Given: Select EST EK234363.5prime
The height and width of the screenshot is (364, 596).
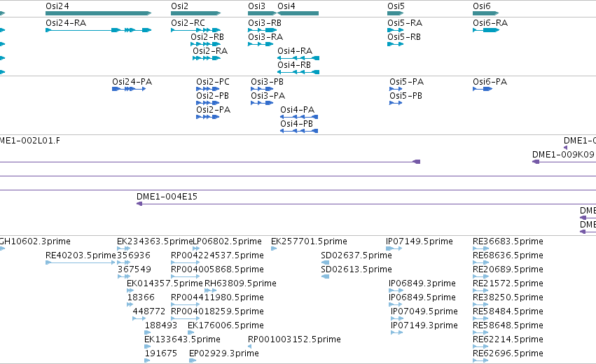Looking at the screenshot, I should pos(155,241).
